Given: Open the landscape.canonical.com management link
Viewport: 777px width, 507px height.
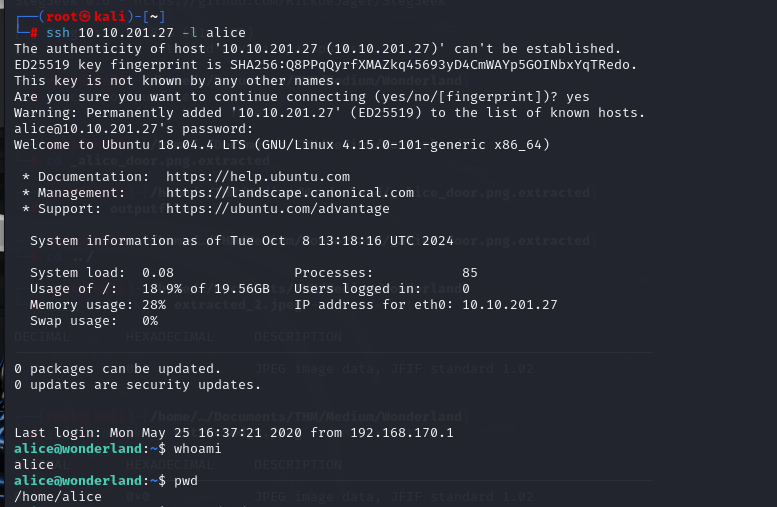Looking at the screenshot, I should coord(289,193).
